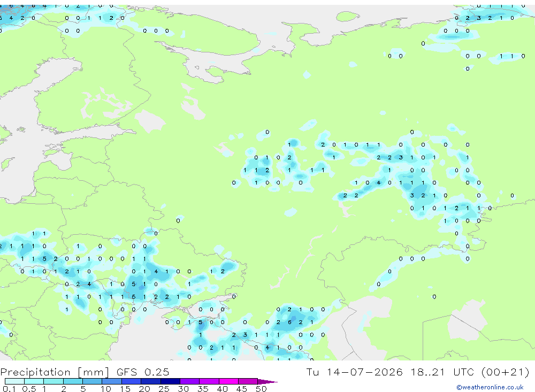Click the legend scale label '15'
535x392 pixels.
125,389
